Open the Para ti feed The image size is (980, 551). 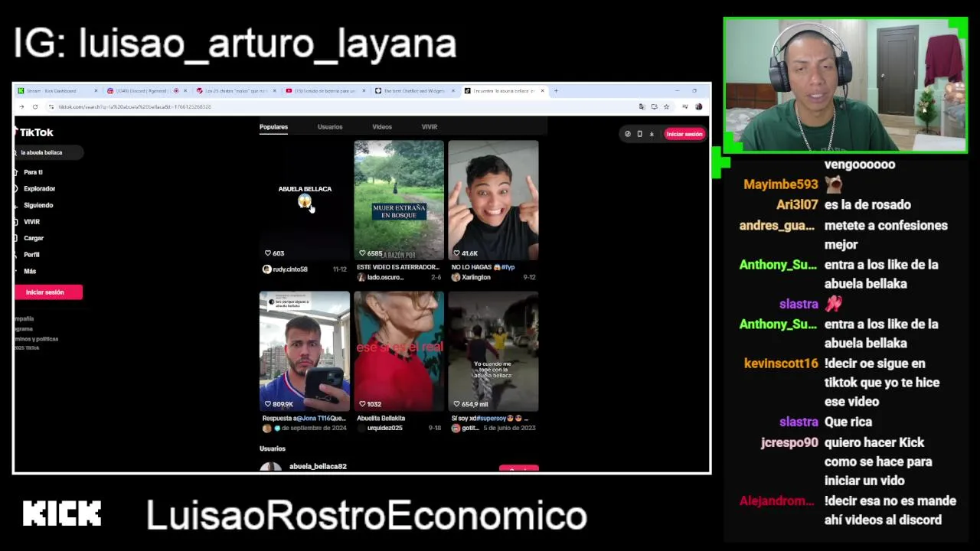pos(33,172)
